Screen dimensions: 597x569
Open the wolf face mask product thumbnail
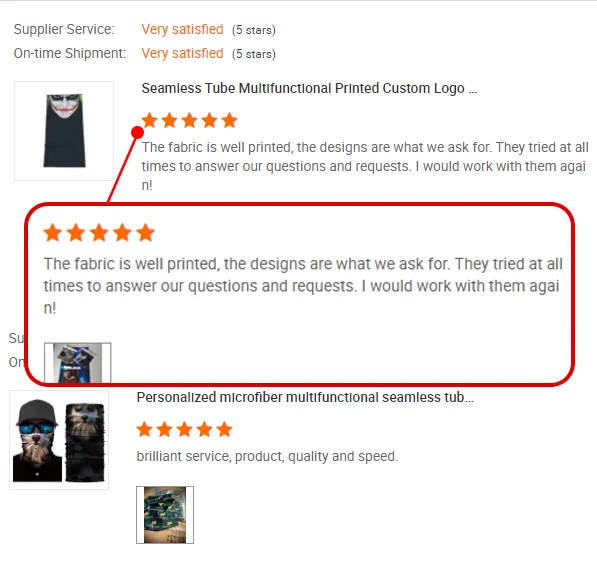59,440
